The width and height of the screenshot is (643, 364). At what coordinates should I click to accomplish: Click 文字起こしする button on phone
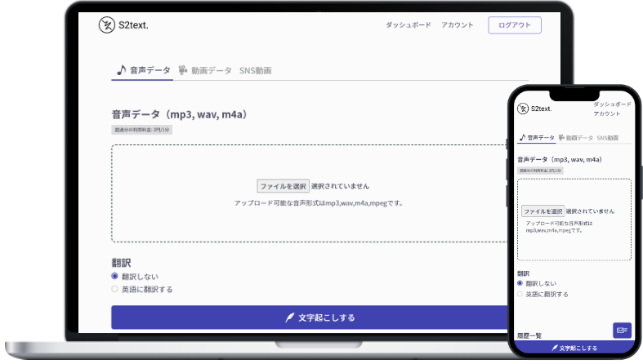click(x=574, y=348)
